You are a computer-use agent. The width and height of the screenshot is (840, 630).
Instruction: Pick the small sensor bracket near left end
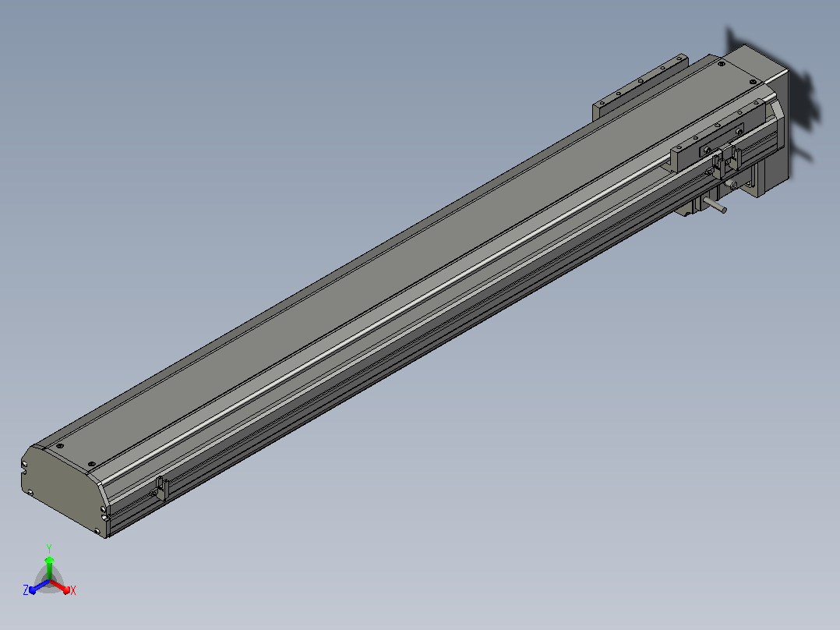tap(161, 488)
